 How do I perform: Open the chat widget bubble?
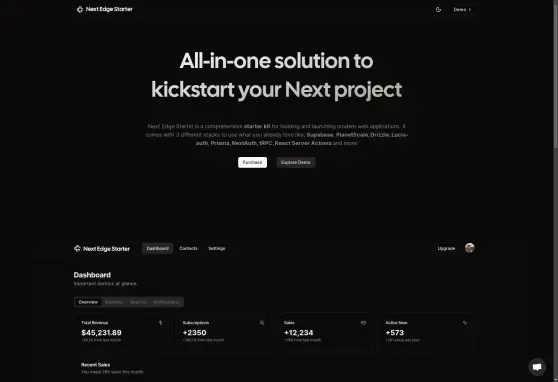pos(537,367)
